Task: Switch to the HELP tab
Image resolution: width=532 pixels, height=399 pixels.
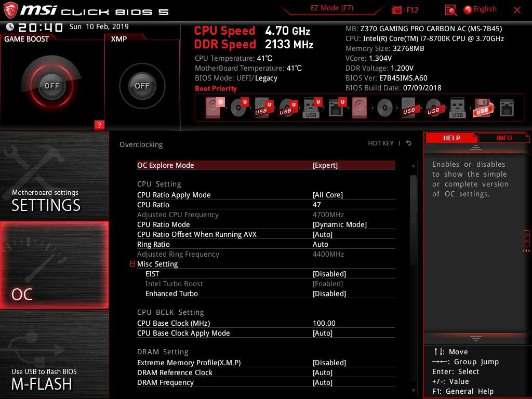Action: (x=451, y=138)
